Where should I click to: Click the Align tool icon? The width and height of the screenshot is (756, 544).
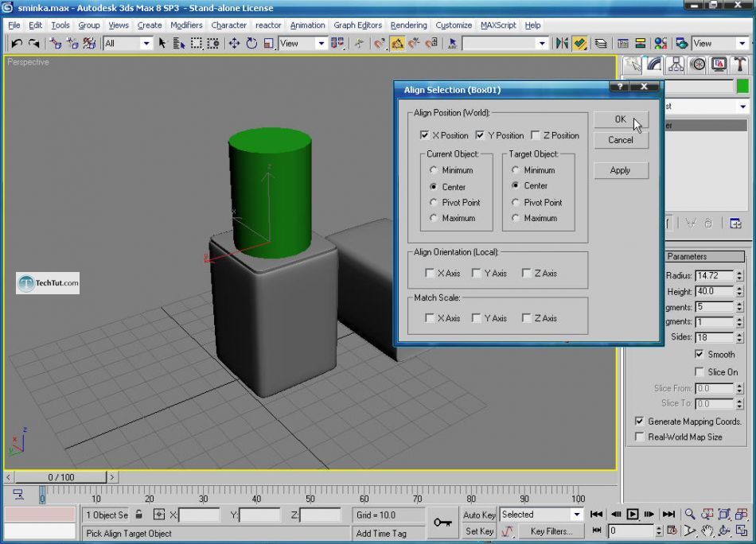click(x=580, y=43)
